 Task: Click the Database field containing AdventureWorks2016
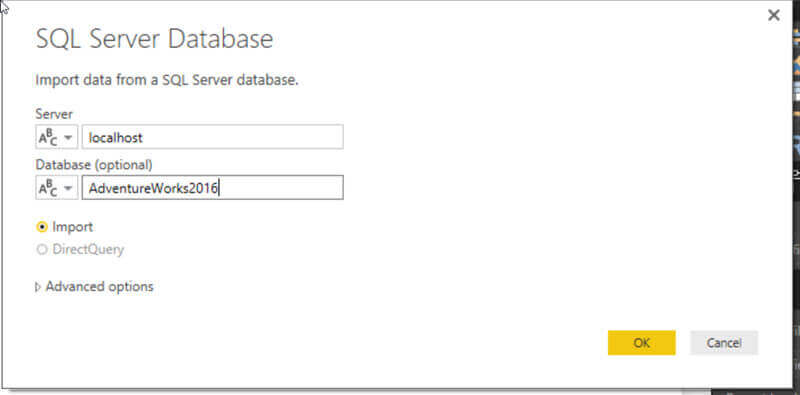tap(212, 188)
